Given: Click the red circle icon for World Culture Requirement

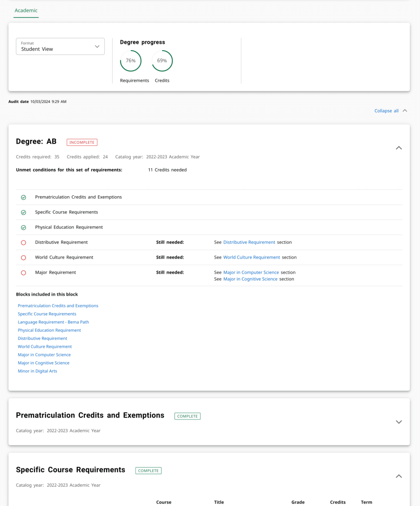Looking at the screenshot, I should pos(23,258).
